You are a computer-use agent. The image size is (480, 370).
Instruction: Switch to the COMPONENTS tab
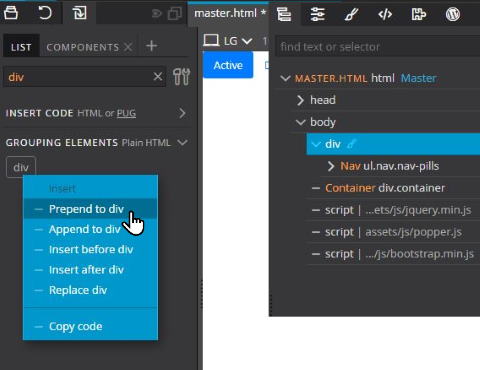tap(83, 47)
